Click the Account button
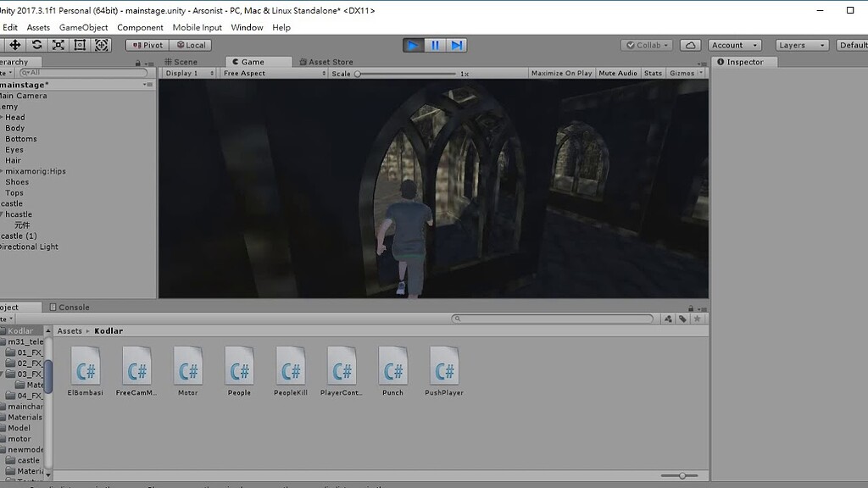This screenshot has width=868, height=488. click(732, 45)
